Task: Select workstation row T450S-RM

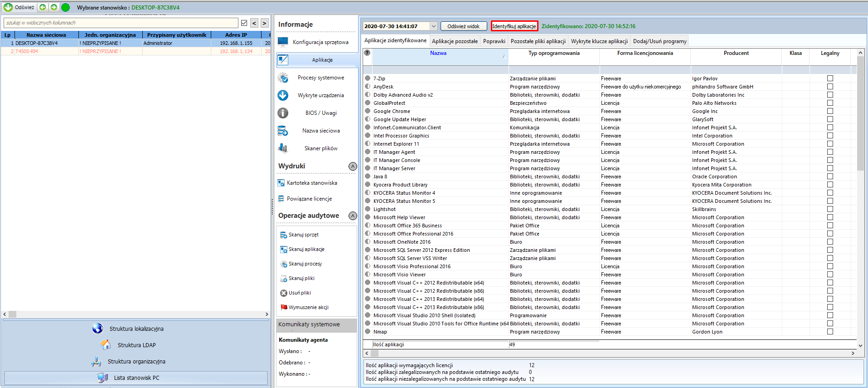Action: (x=136, y=51)
